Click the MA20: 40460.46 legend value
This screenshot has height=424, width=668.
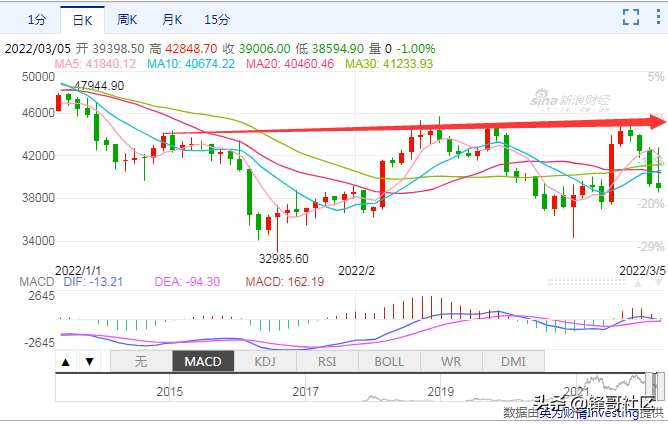290,64
